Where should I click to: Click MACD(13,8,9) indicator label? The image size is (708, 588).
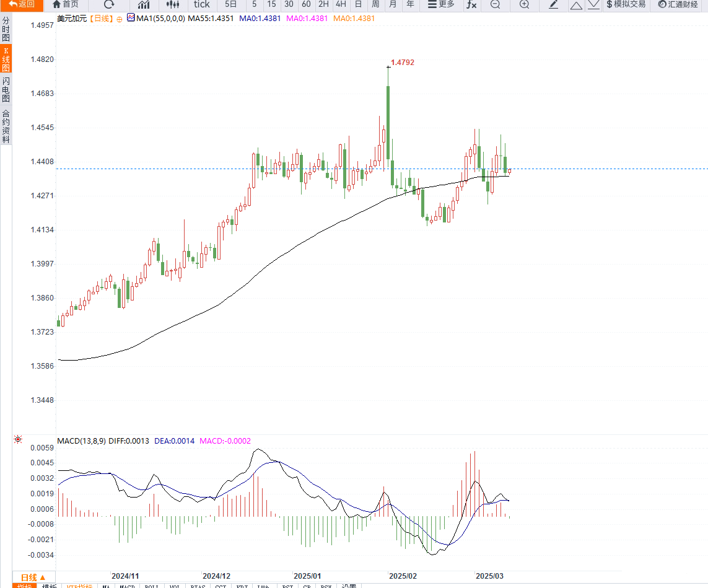click(82, 441)
